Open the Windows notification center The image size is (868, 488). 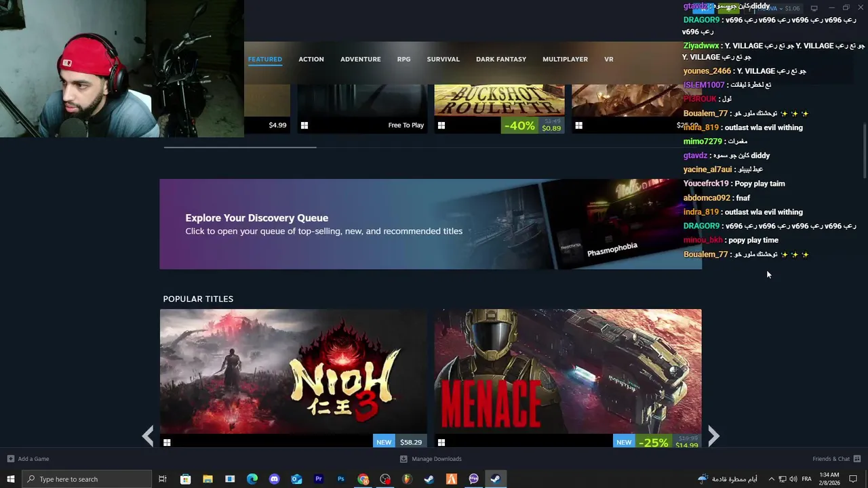(x=853, y=479)
